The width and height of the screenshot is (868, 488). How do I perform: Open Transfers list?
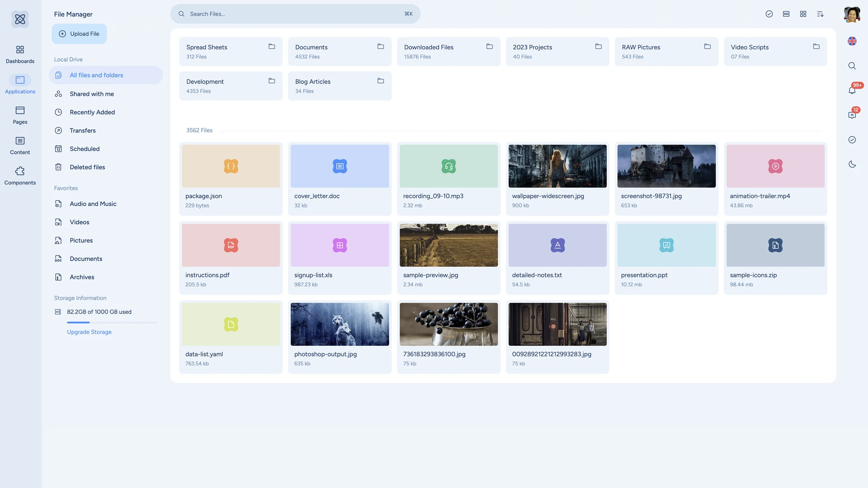point(106,131)
